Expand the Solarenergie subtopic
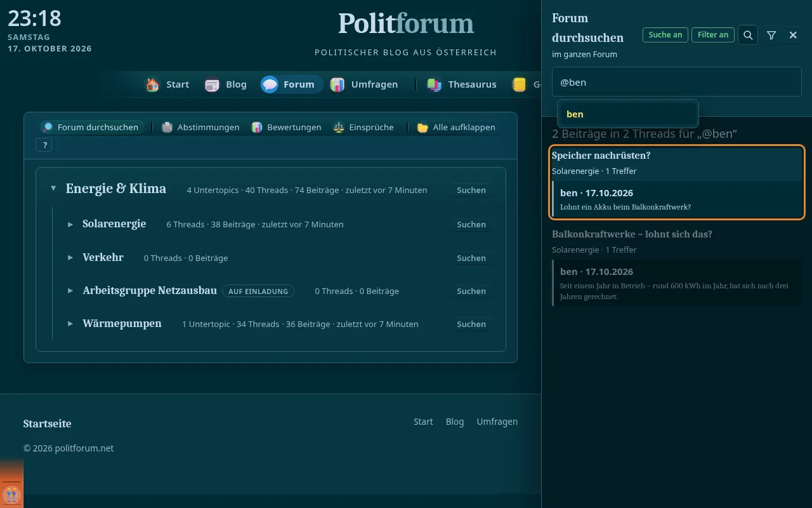The width and height of the screenshot is (812, 508). (70, 224)
